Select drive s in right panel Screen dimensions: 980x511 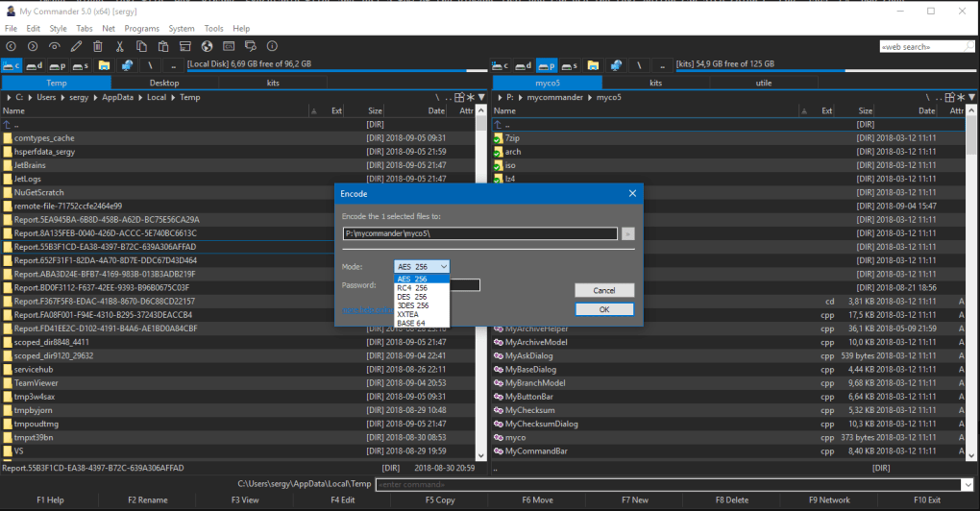571,65
